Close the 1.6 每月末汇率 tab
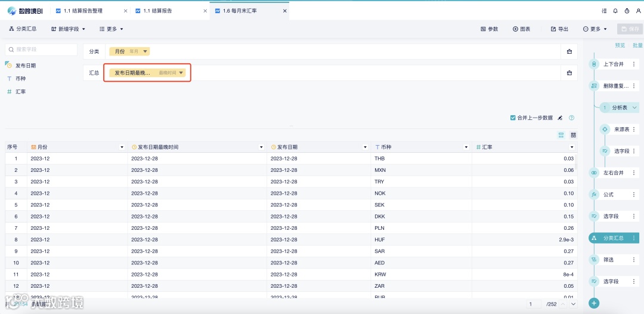Screen dimensions: 644x314 (x=284, y=11)
